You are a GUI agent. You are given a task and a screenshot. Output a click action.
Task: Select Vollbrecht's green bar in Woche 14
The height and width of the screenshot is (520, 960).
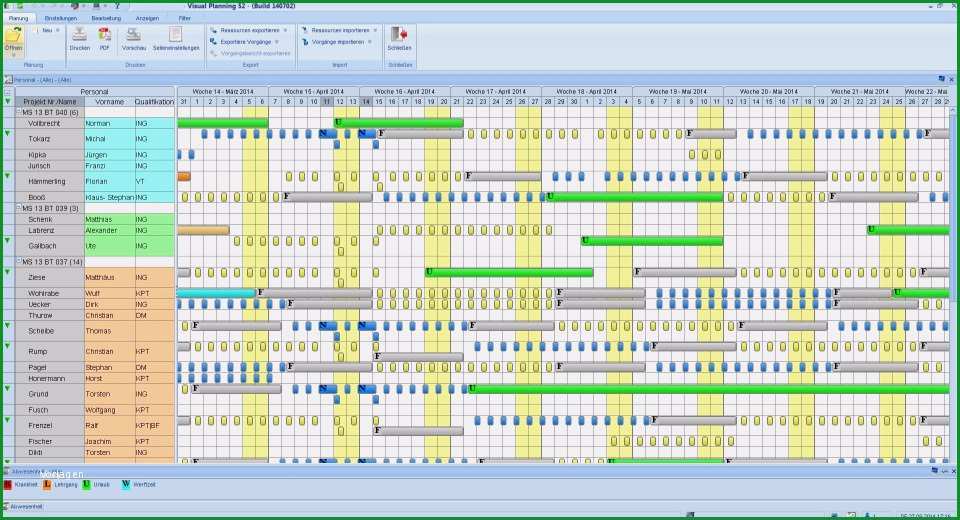point(223,123)
